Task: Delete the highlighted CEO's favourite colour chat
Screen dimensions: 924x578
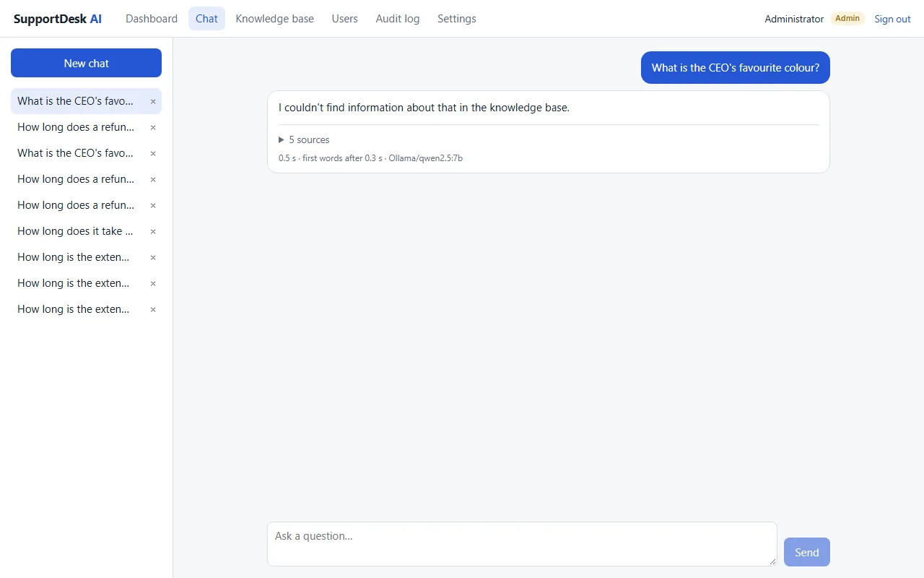Action: click(153, 101)
